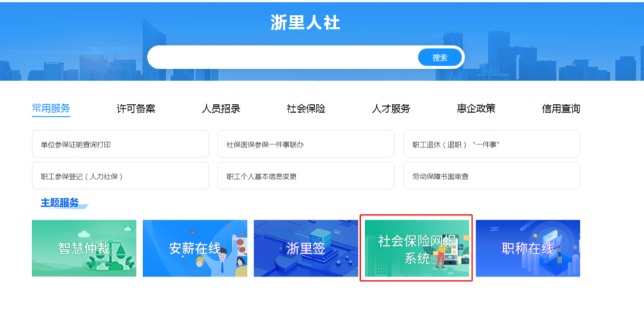Screen dimensions: 644x309
Task: Open 劳动保障书面审查 service
Action: [x=491, y=176]
